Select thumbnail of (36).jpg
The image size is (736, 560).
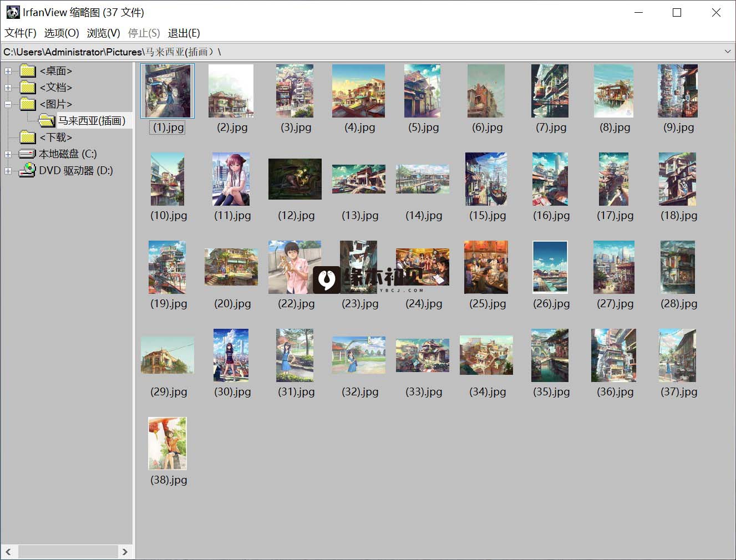click(x=613, y=355)
